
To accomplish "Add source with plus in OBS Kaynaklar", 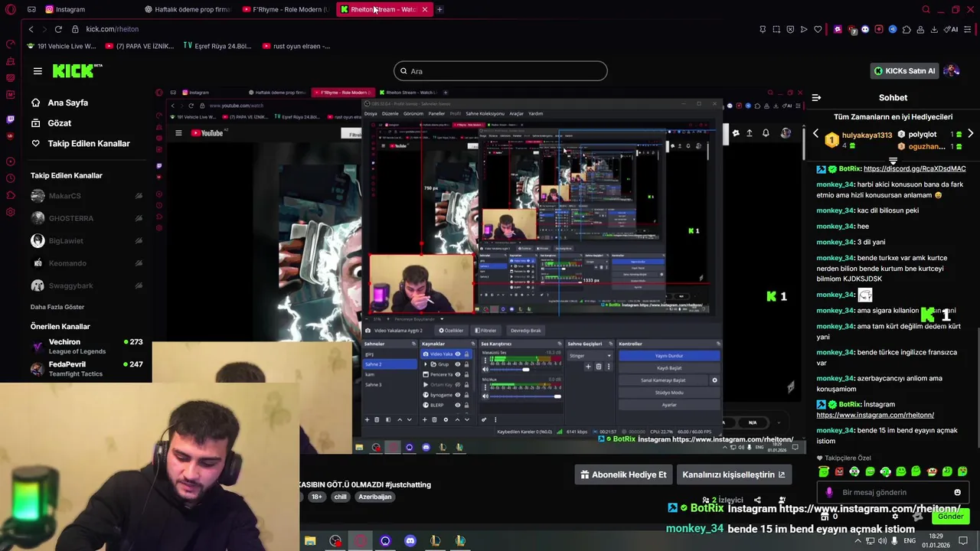I will point(425,419).
